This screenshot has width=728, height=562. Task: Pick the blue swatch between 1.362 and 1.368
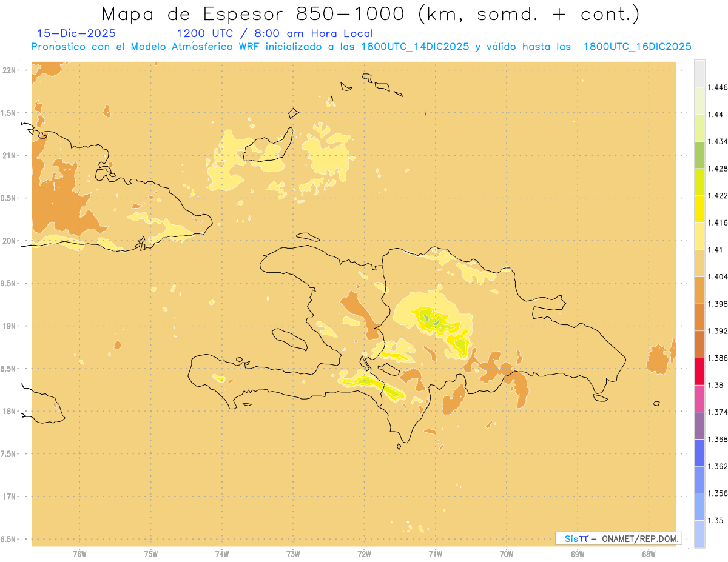[x=699, y=453]
